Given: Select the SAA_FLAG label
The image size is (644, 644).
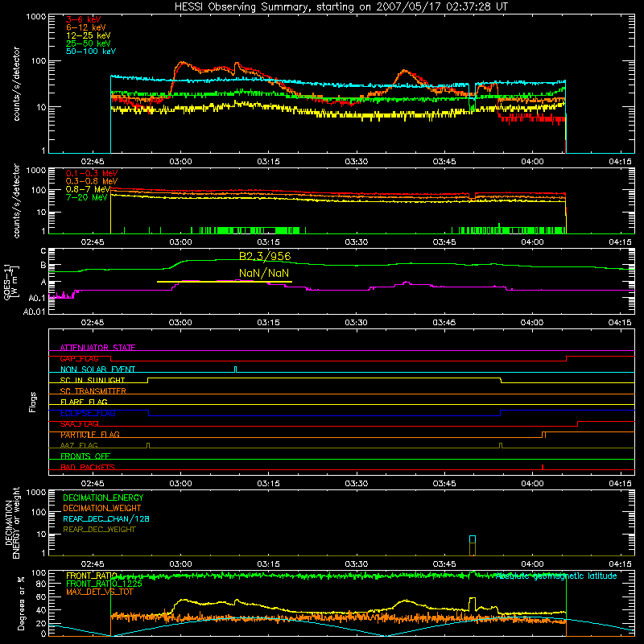Looking at the screenshot, I should click(79, 423).
